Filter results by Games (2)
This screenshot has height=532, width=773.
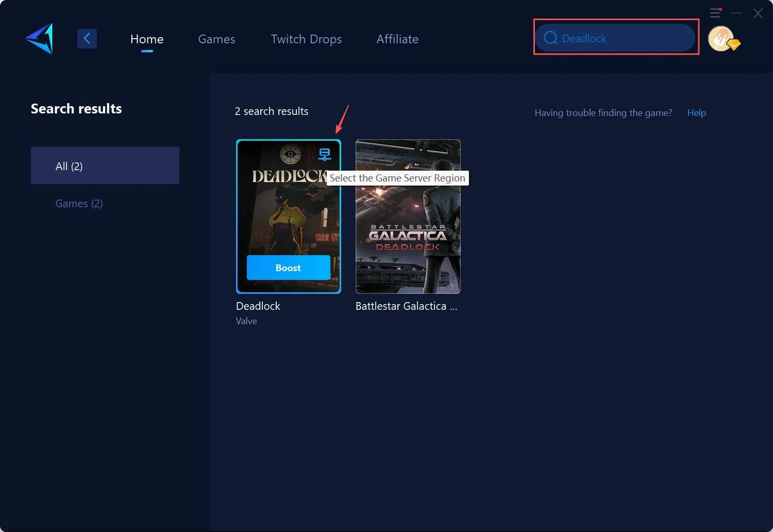[x=79, y=204]
